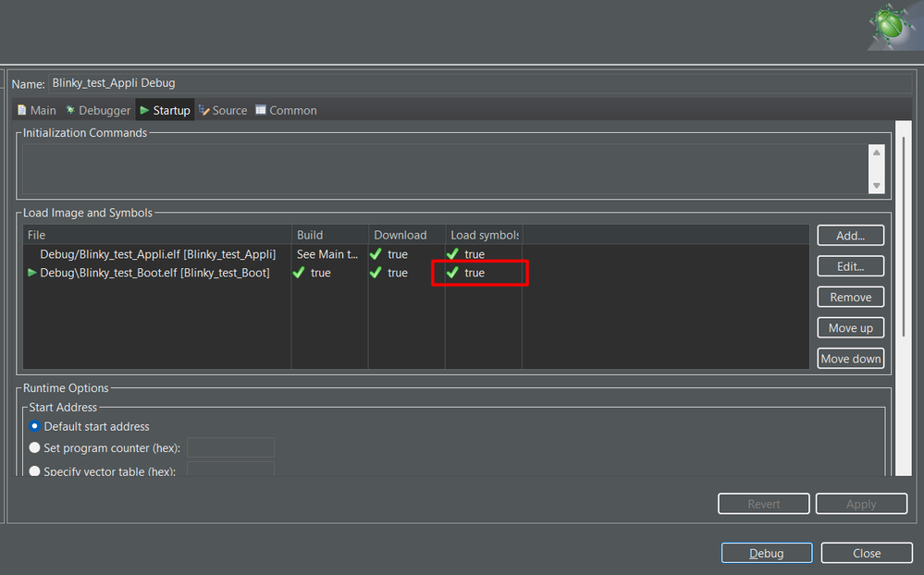Click the green bug icon in the header
Viewport: 924px width, 575px height.
point(891,25)
